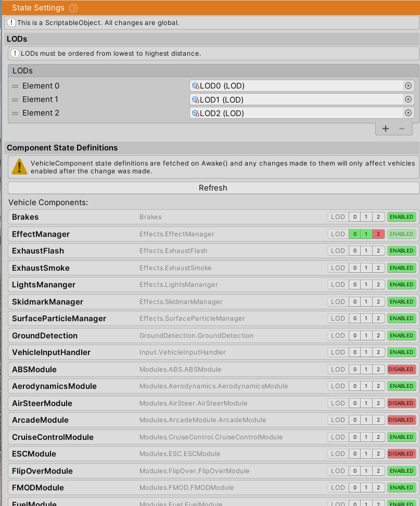Open the object picker for LOD0
Image resolution: width=420 pixels, height=506 pixels.
click(x=408, y=85)
